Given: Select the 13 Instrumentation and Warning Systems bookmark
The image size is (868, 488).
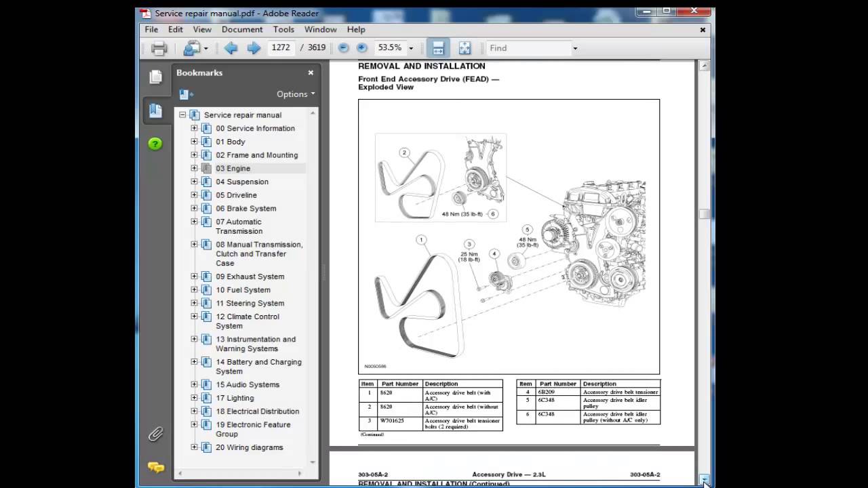Looking at the screenshot, I should [x=256, y=344].
